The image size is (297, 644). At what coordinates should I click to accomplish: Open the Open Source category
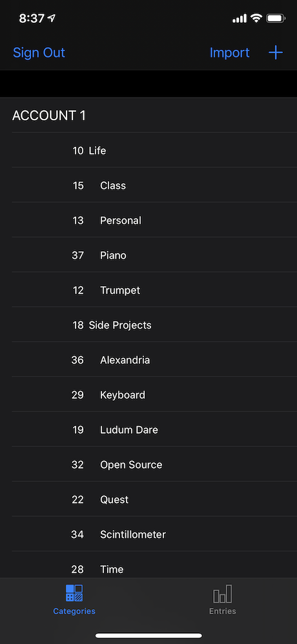[x=154, y=465]
